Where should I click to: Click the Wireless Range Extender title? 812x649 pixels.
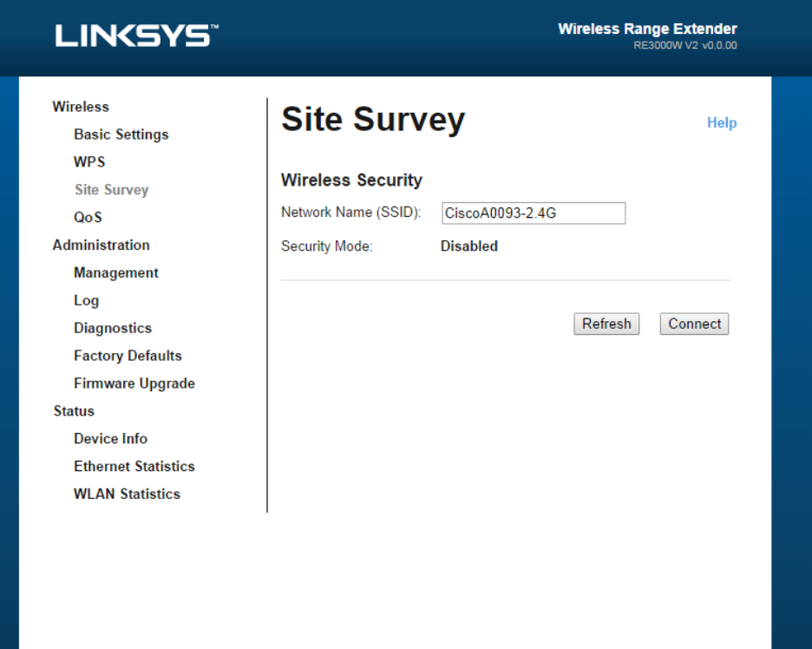click(647, 29)
